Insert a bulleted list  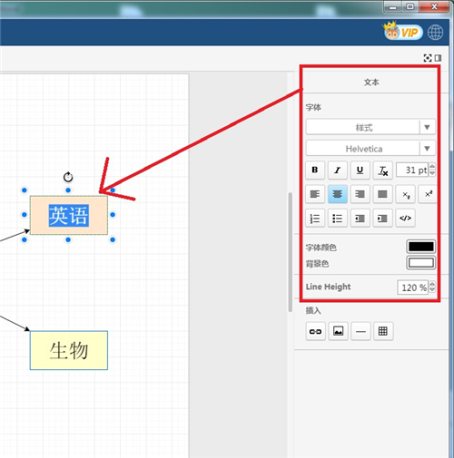click(x=337, y=218)
